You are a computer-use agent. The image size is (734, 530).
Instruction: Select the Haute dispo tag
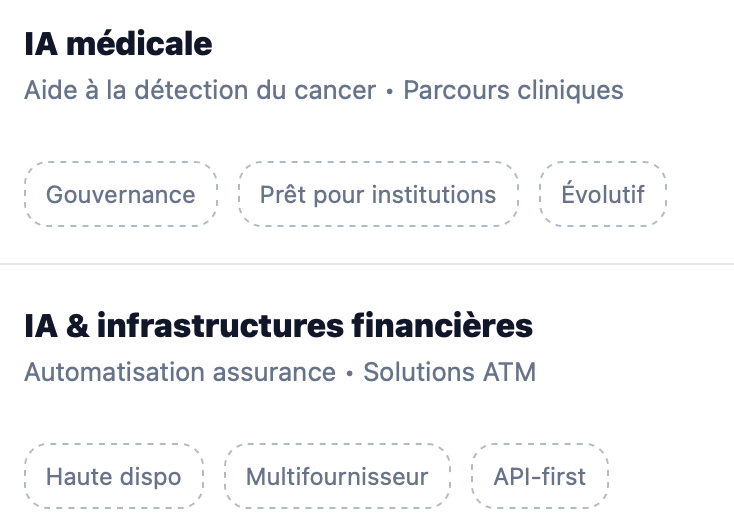coord(114,476)
